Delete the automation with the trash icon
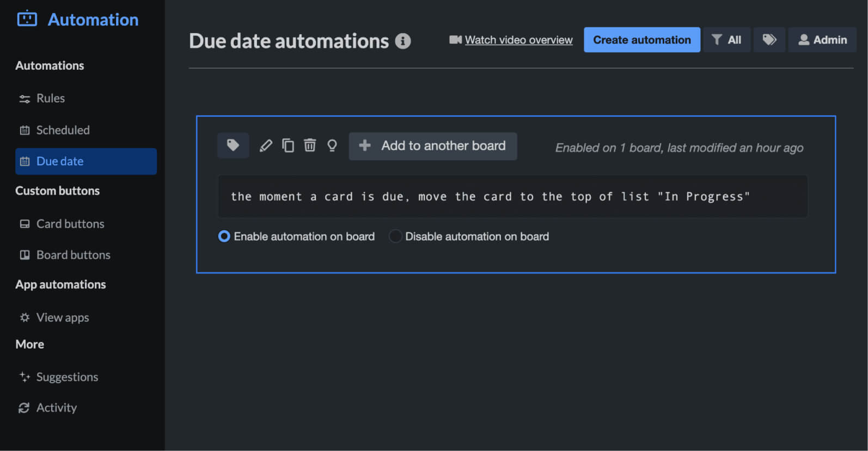This screenshot has width=868, height=451. 310,145
